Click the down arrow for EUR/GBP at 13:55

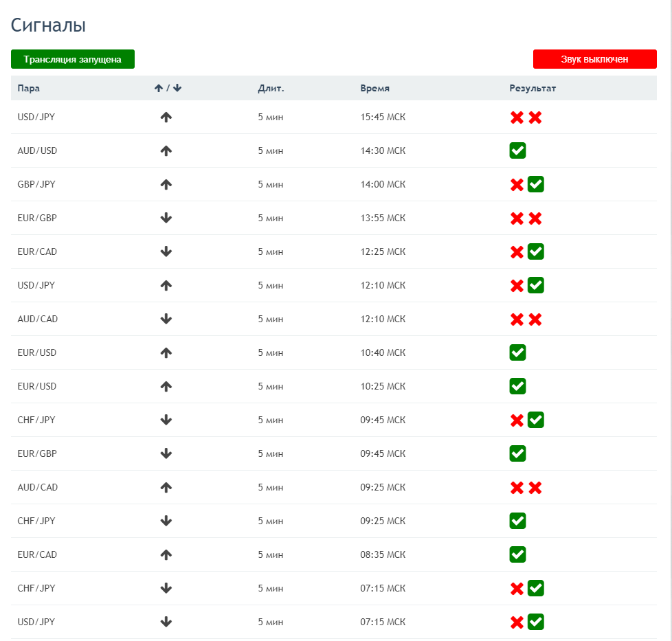coord(166,218)
